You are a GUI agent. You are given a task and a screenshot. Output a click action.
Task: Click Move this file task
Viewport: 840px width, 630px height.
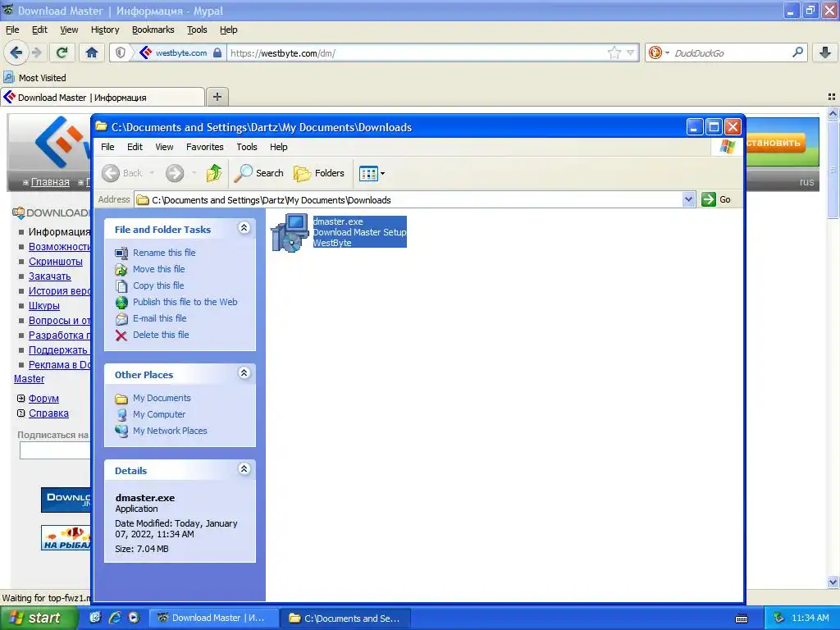pos(158,269)
